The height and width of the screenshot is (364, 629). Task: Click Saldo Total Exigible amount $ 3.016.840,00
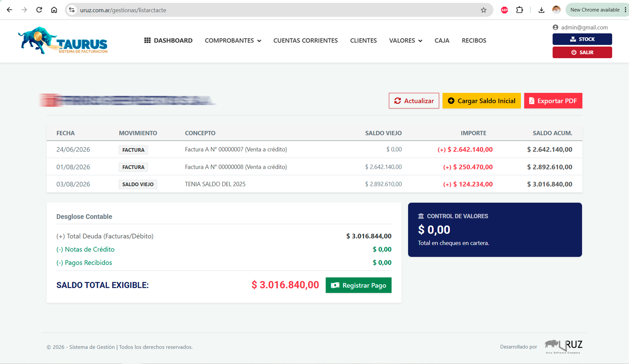(285, 285)
